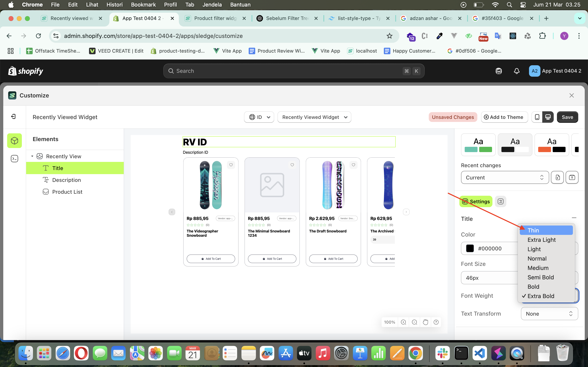Screen dimensions: 588x367
Task: Click the black color swatch #000000
Action: click(x=470, y=248)
